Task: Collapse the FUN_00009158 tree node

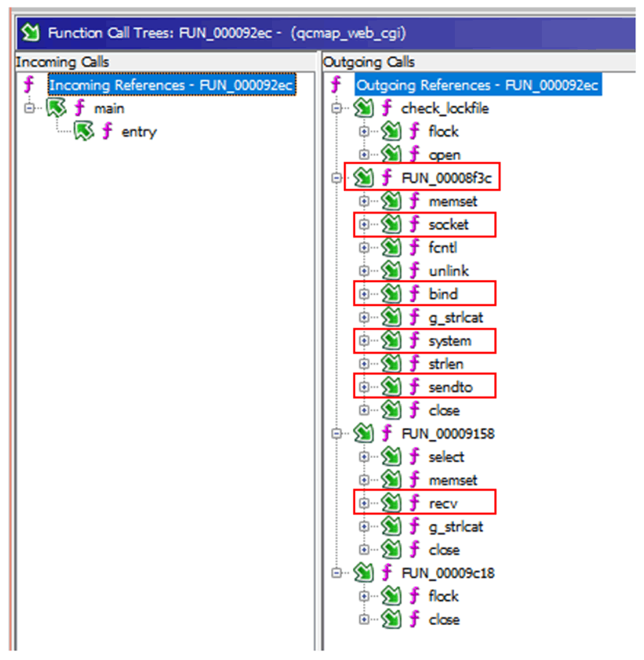Action: (336, 434)
